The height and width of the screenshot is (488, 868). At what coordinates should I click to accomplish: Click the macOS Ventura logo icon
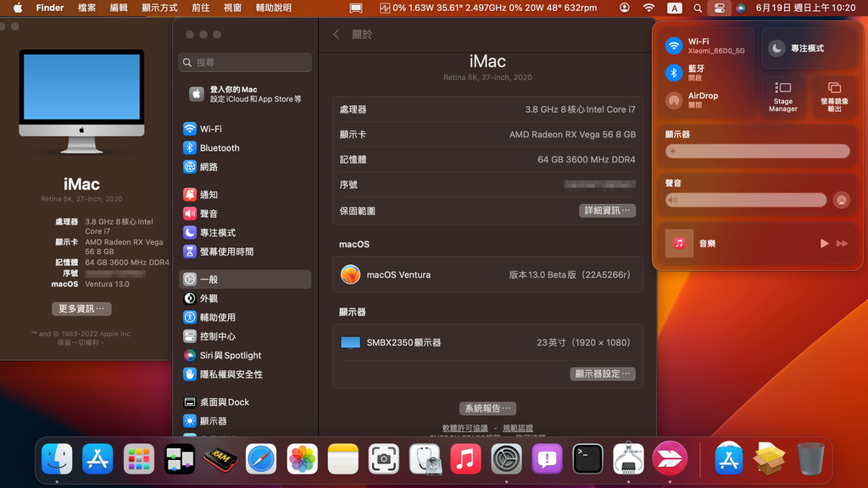[x=350, y=274]
